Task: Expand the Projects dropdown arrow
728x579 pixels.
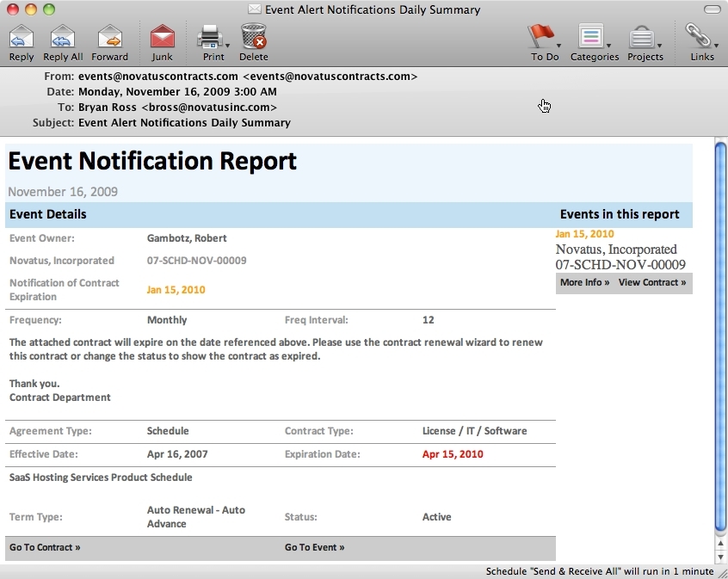Action: 659,46
